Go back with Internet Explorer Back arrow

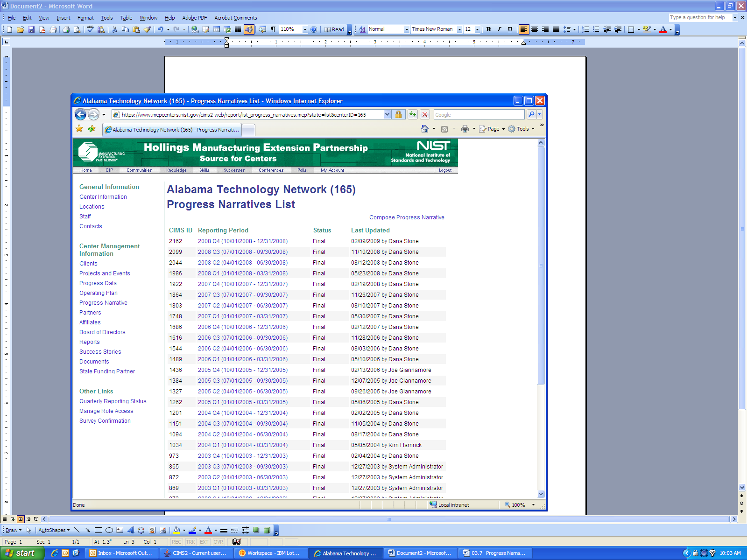tap(80, 114)
